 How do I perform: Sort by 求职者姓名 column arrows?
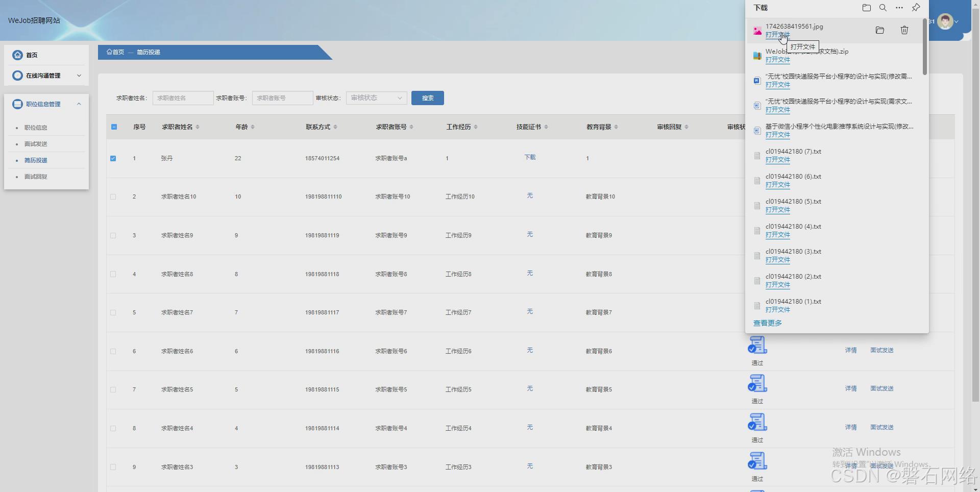click(x=198, y=127)
